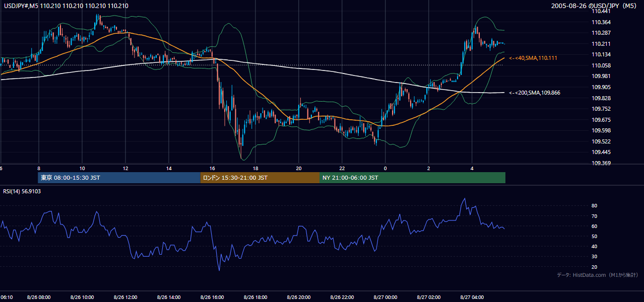Select the 109.981 price axis label
Viewport: 644px width, 302px height.
click(601, 76)
